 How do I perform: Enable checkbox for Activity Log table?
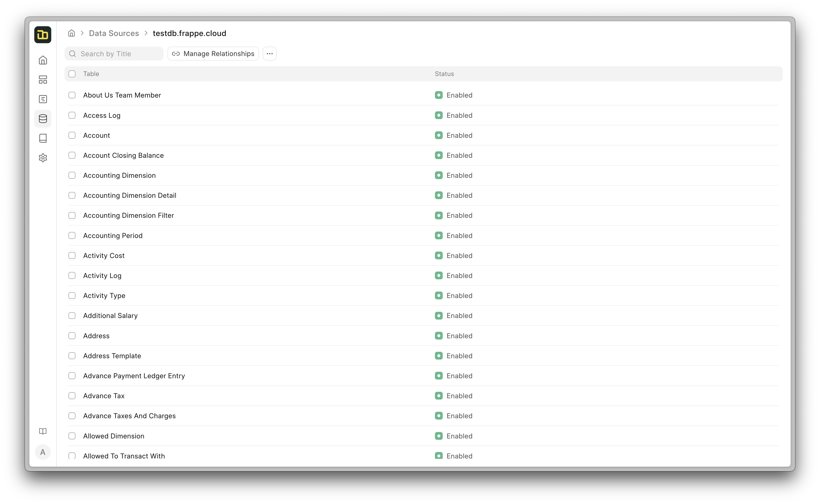[72, 275]
